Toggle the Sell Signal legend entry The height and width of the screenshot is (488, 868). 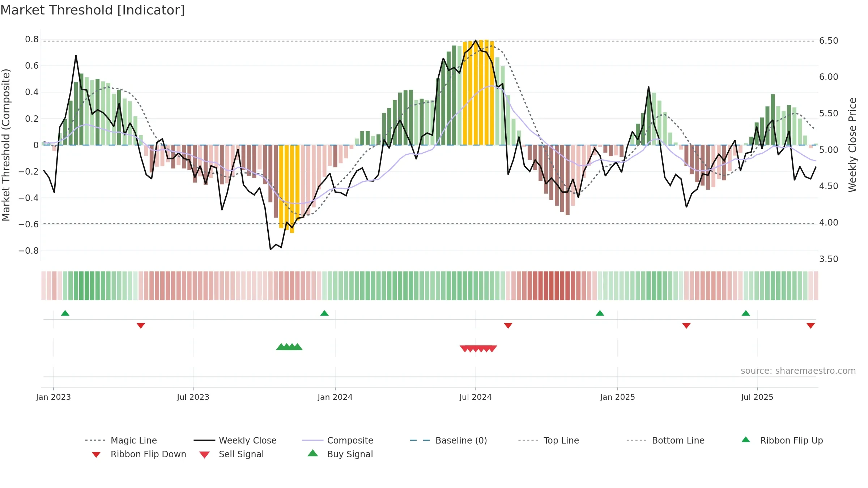click(231, 454)
